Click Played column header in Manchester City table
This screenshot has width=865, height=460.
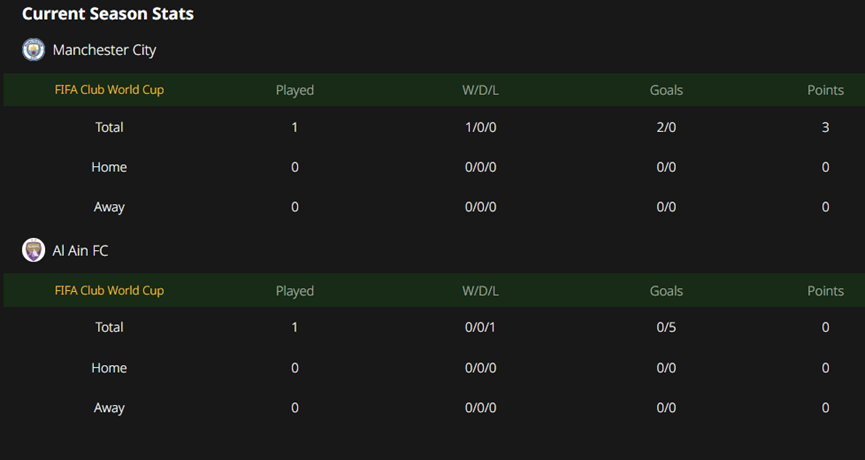pyautogui.click(x=295, y=90)
